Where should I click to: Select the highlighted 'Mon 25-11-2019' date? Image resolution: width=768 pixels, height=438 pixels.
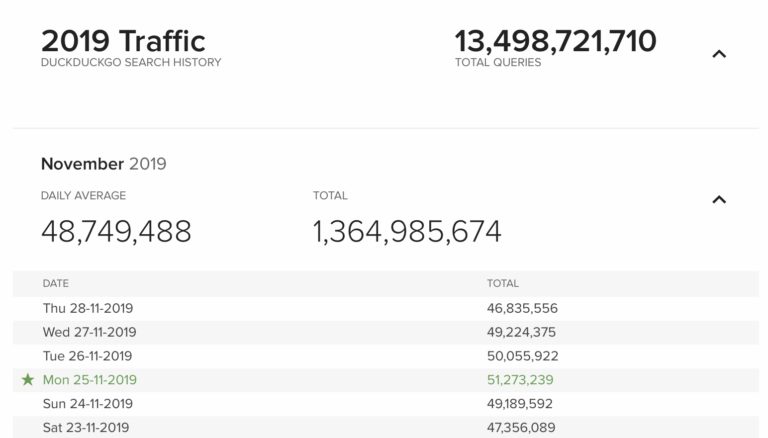90,380
